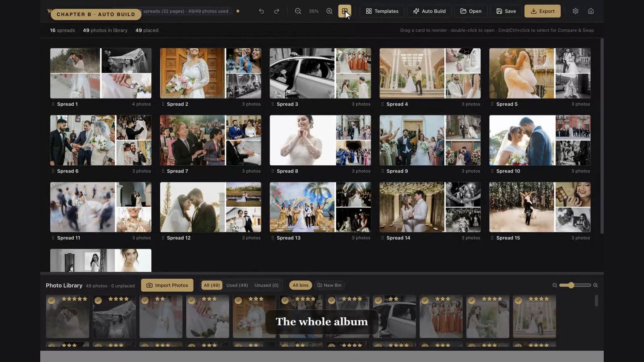Viewport: 644px width, 362px height.
Task: Select Spread 3 car thumbnail
Action: pos(302,73)
